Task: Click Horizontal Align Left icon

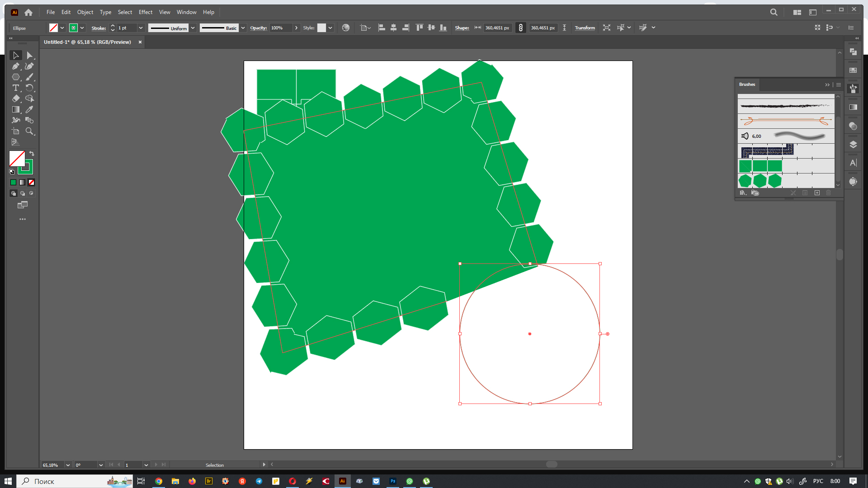Action: 382,28
